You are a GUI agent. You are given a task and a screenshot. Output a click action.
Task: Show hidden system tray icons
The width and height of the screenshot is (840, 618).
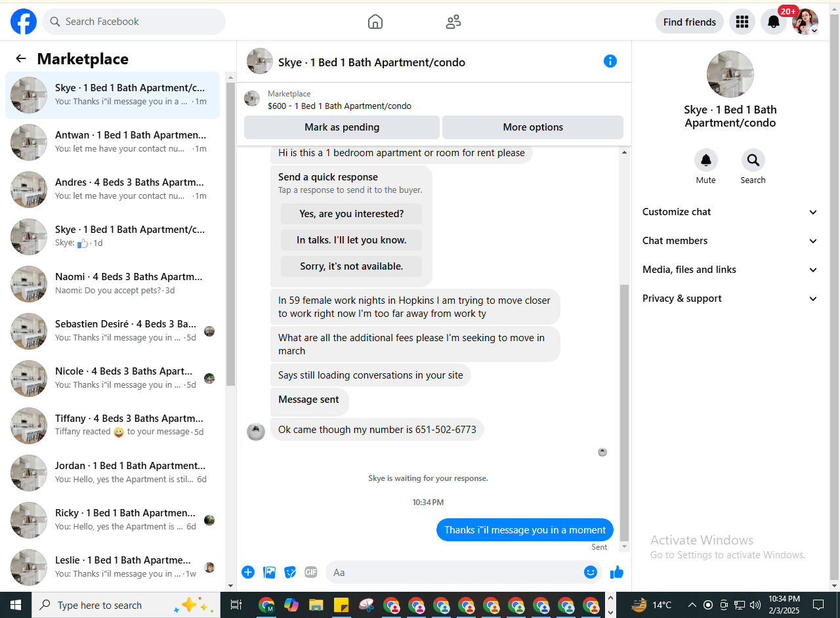[692, 605]
